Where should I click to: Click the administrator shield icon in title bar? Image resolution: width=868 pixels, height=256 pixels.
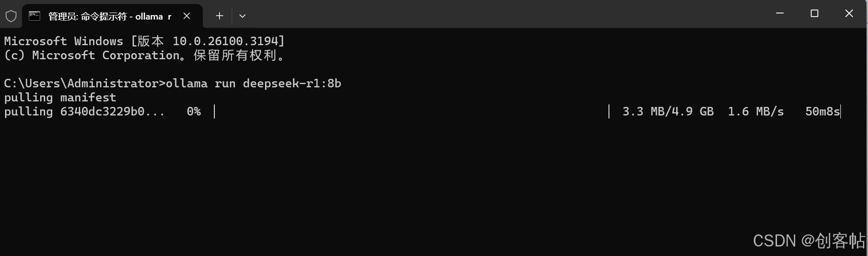click(11, 16)
